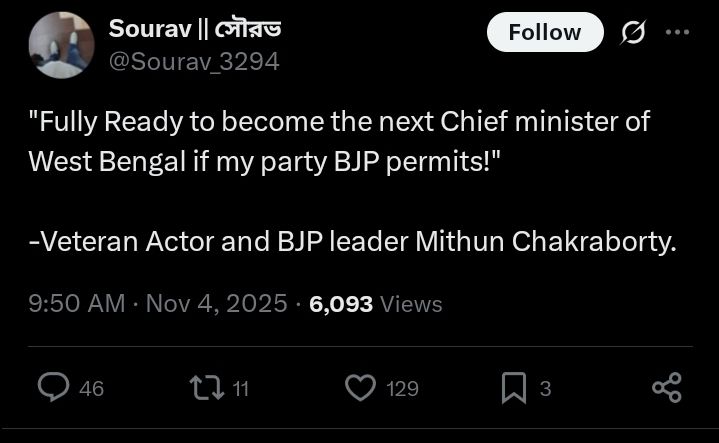Image resolution: width=719 pixels, height=443 pixels.
Task: Open the share icon
Action: click(666, 387)
